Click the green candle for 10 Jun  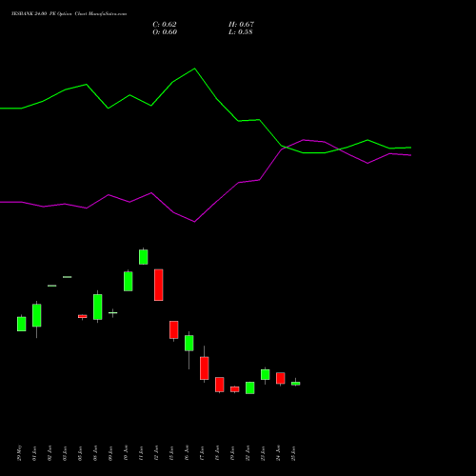click(129, 281)
